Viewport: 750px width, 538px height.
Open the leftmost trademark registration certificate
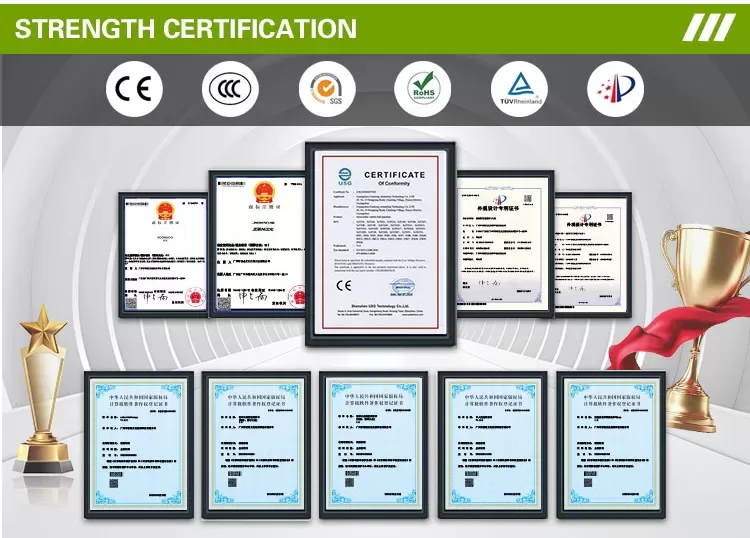[164, 254]
